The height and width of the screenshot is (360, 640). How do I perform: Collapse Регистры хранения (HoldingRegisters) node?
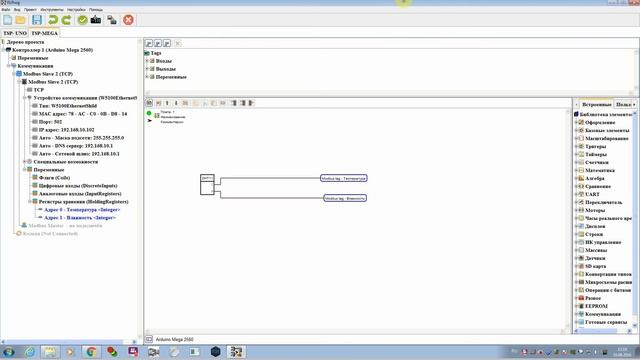point(30,202)
